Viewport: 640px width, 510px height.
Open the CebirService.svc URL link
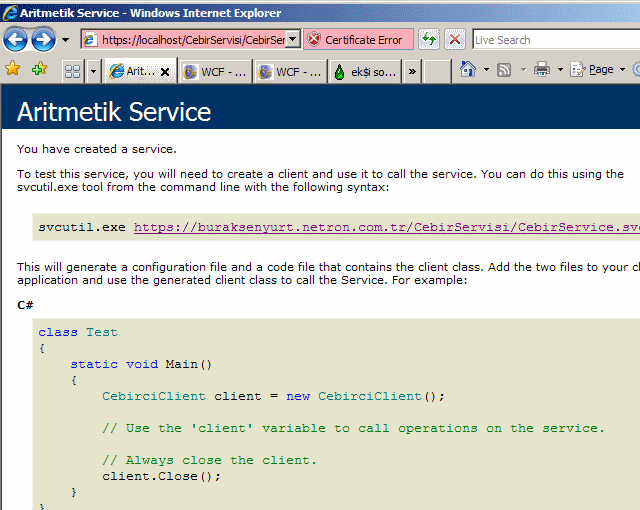[x=387, y=227]
